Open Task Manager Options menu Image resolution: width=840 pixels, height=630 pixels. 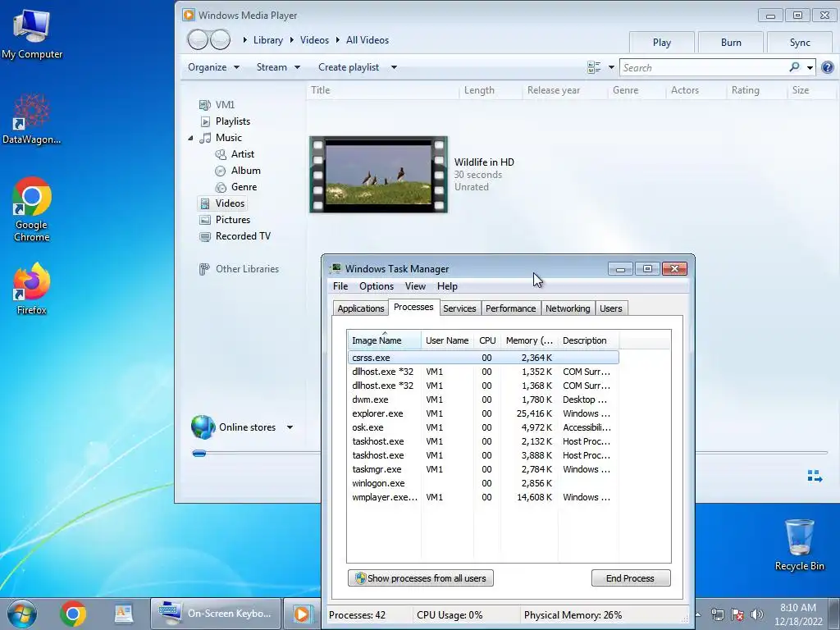click(x=376, y=286)
